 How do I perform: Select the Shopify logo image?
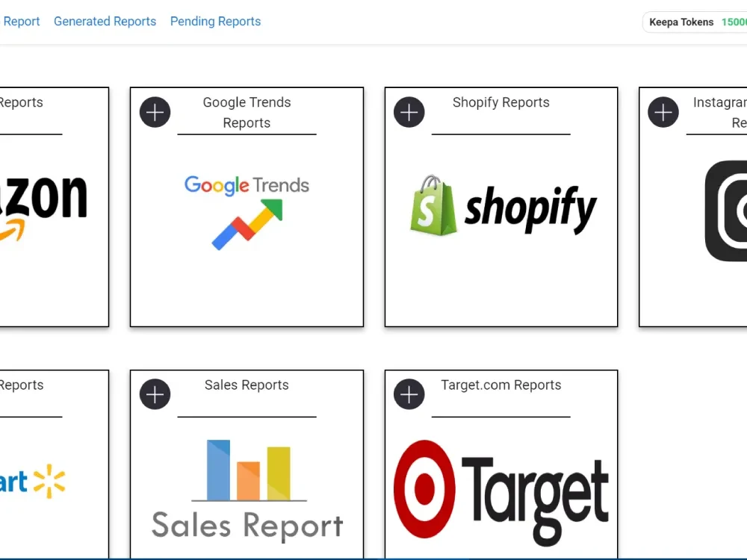point(503,206)
